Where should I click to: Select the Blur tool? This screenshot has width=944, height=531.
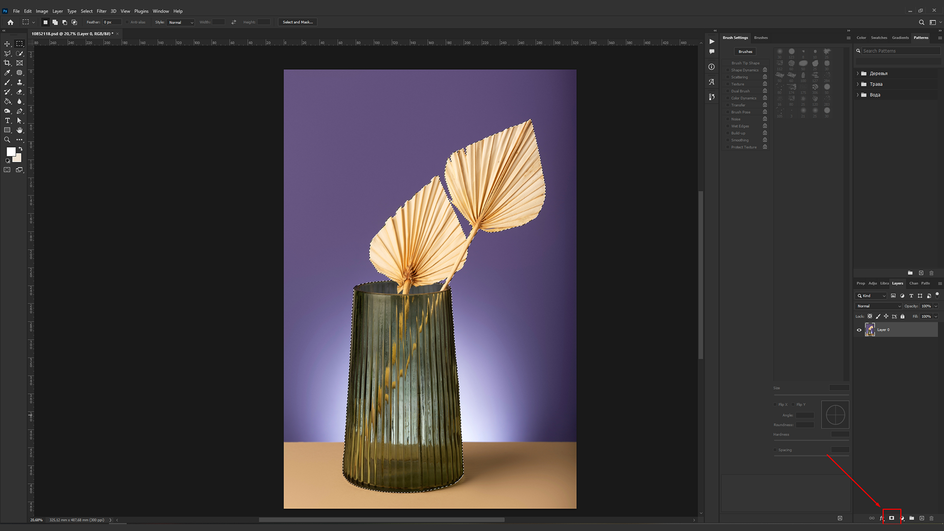click(19, 101)
